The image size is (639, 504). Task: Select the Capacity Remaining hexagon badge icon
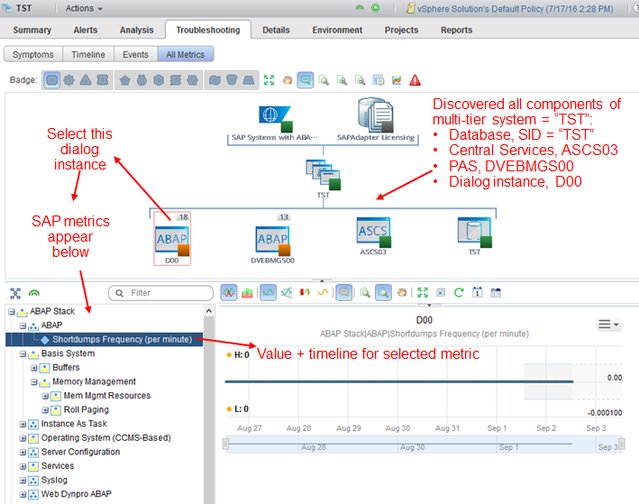(x=159, y=80)
